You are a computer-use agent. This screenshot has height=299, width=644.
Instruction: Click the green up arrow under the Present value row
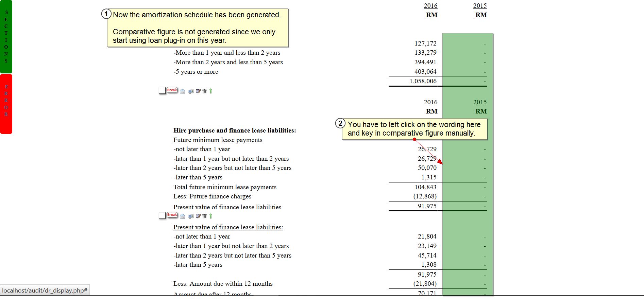tap(210, 216)
